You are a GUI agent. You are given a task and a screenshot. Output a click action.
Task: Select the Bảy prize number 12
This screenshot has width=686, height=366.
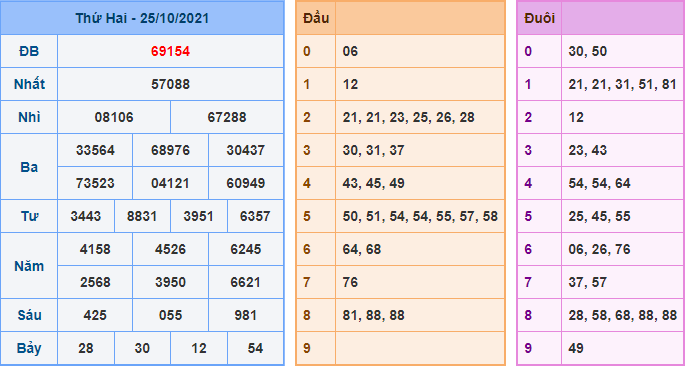point(199,349)
